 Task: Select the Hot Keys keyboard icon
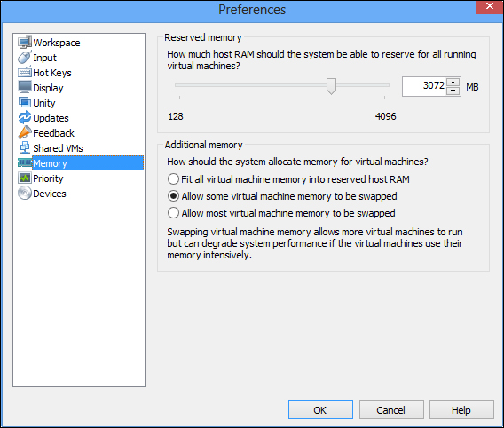click(x=25, y=72)
